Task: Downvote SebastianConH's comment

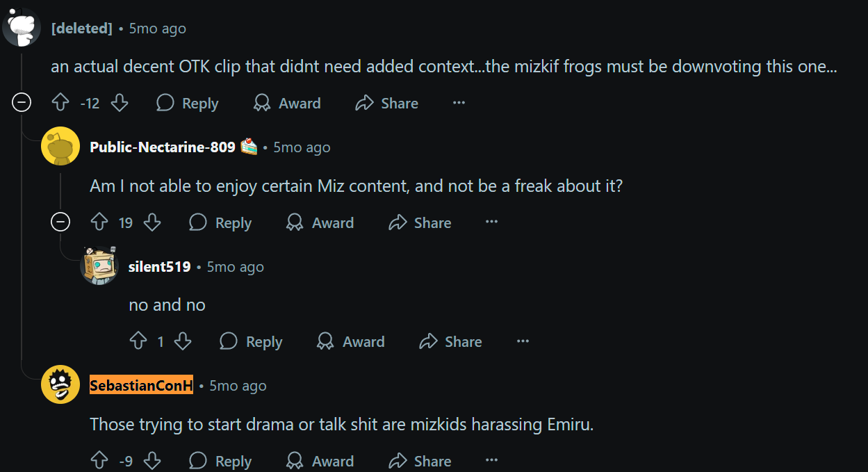Action: pyautogui.click(x=152, y=461)
